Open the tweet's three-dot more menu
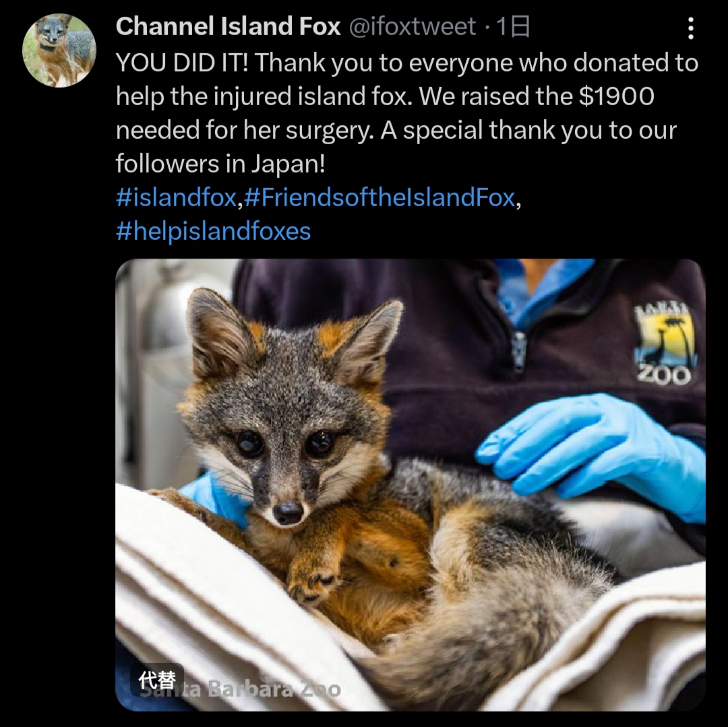728x727 pixels. pos(690,28)
